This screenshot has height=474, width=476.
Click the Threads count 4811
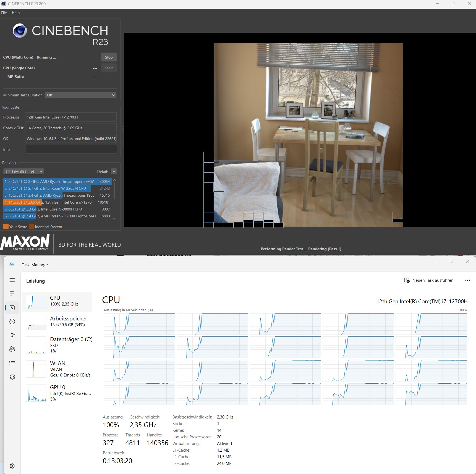pyautogui.click(x=133, y=443)
